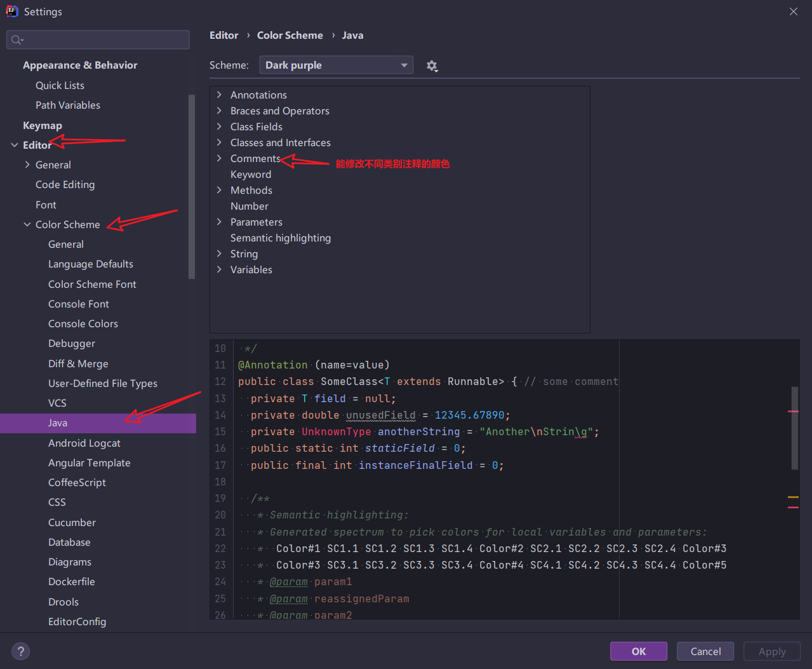Expand the Annotations category
Screen dimensions: 812x669
(x=219, y=95)
